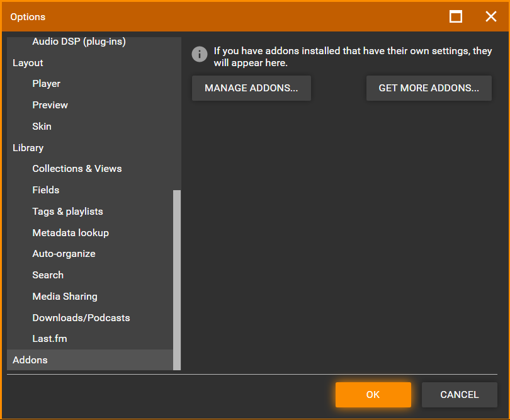The width and height of the screenshot is (510, 420).
Task: Go to Preview settings
Action: pos(50,105)
